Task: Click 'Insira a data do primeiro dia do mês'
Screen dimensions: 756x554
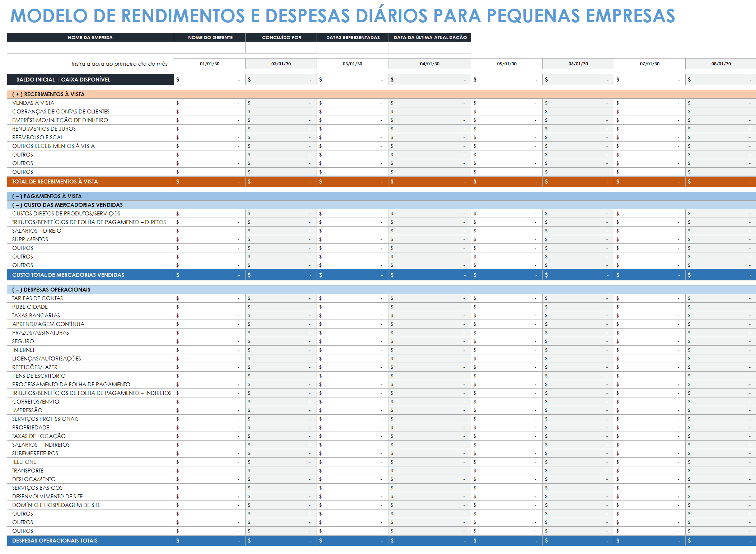Action: pos(120,64)
